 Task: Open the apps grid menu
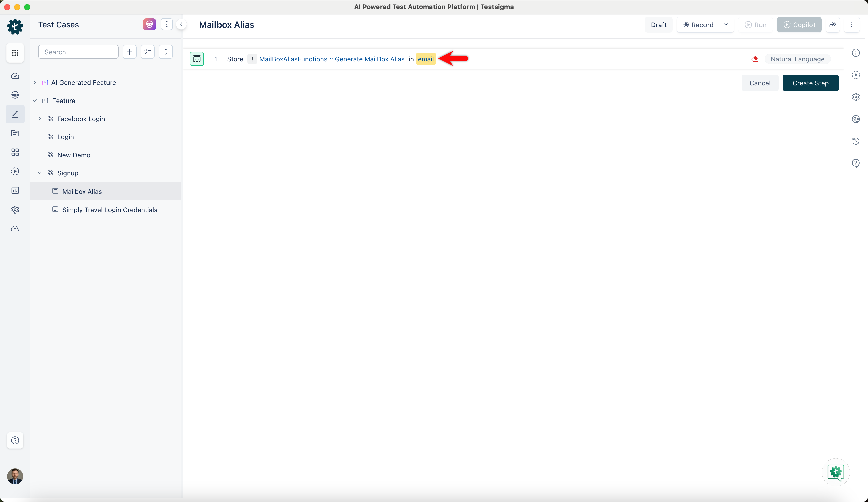coord(15,52)
